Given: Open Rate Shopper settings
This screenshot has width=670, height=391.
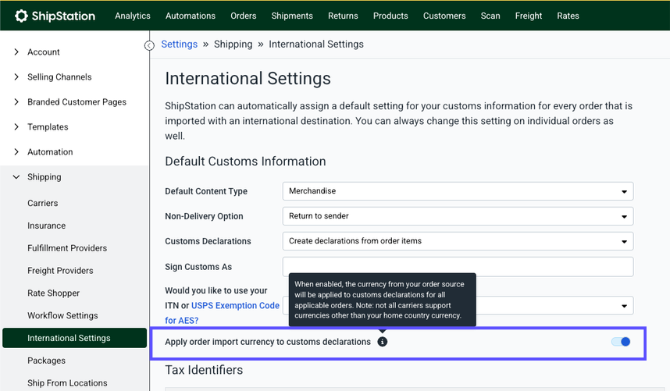Looking at the screenshot, I should (x=53, y=293).
